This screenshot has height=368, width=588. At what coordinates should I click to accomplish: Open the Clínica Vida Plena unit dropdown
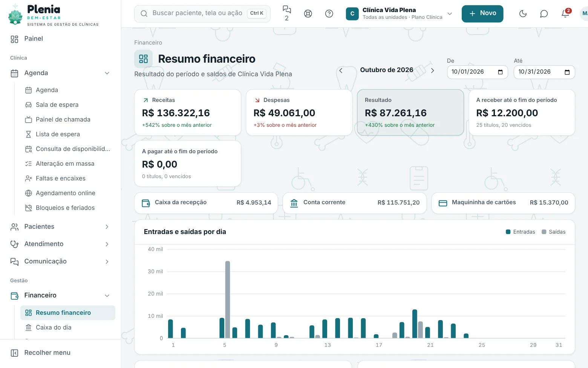coord(400,14)
